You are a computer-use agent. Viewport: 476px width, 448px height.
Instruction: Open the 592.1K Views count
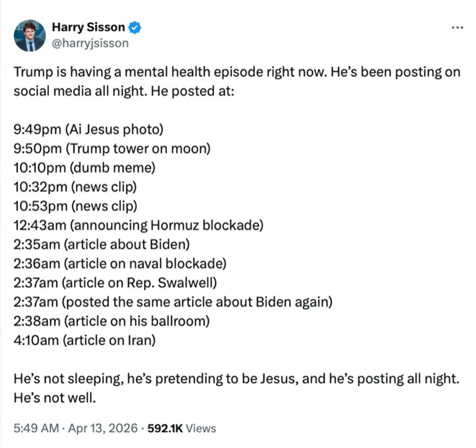pyautogui.click(x=182, y=428)
